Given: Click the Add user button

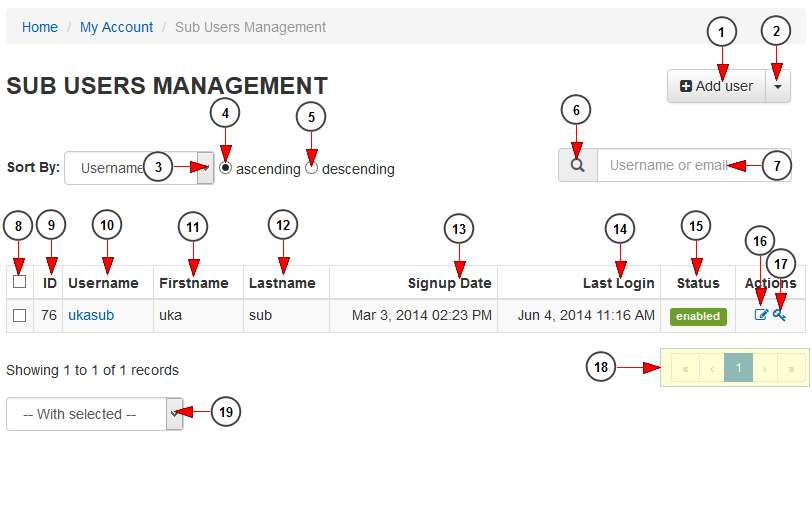Looking at the screenshot, I should point(716,86).
